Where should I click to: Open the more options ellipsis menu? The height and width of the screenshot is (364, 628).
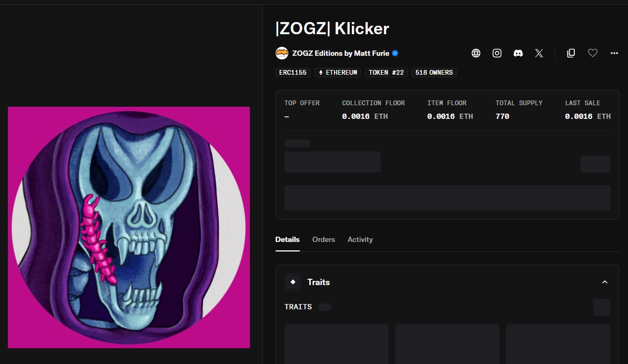pyautogui.click(x=614, y=53)
